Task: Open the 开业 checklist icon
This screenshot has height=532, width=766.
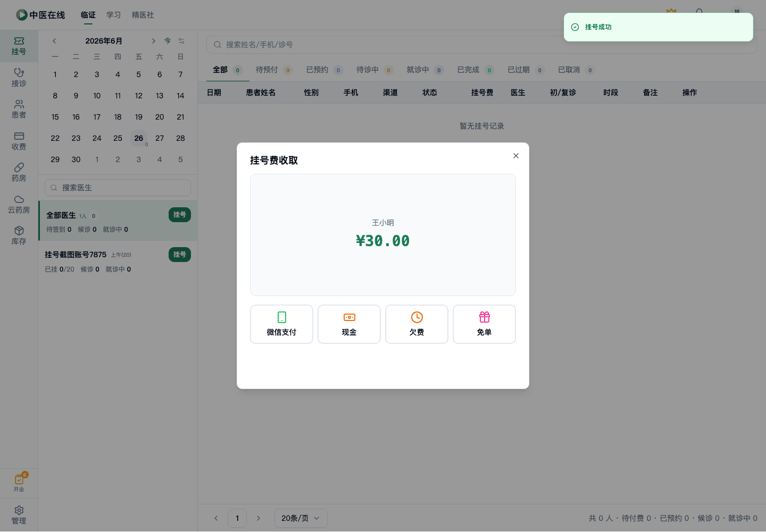Action: (19, 483)
